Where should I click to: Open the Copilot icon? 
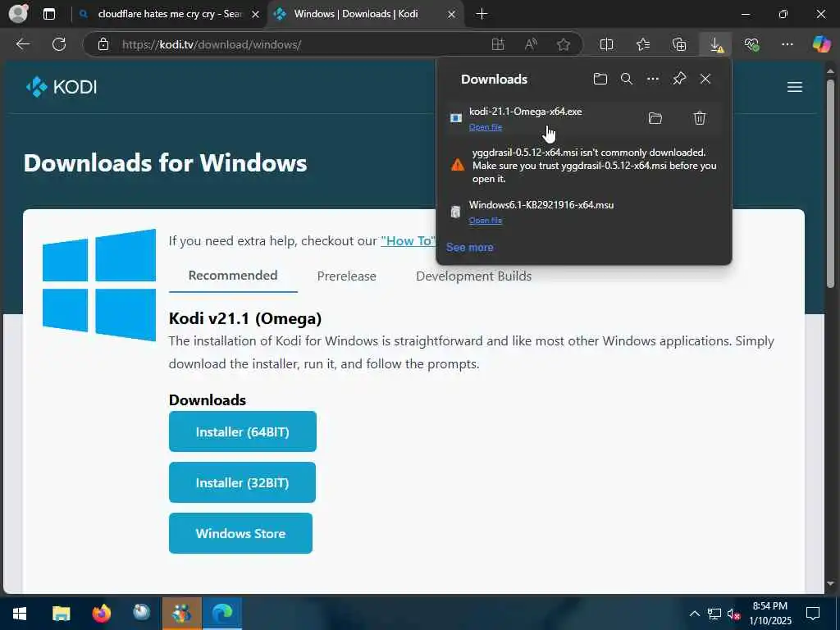(x=820, y=44)
